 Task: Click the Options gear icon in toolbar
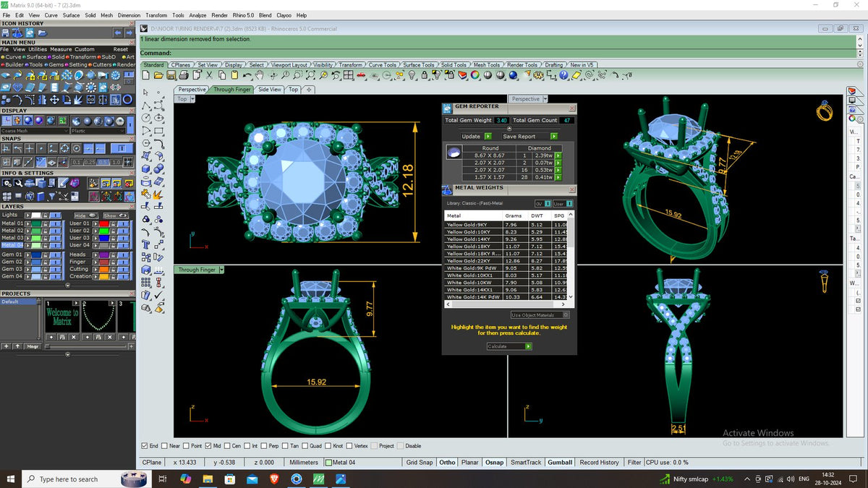[x=537, y=75]
